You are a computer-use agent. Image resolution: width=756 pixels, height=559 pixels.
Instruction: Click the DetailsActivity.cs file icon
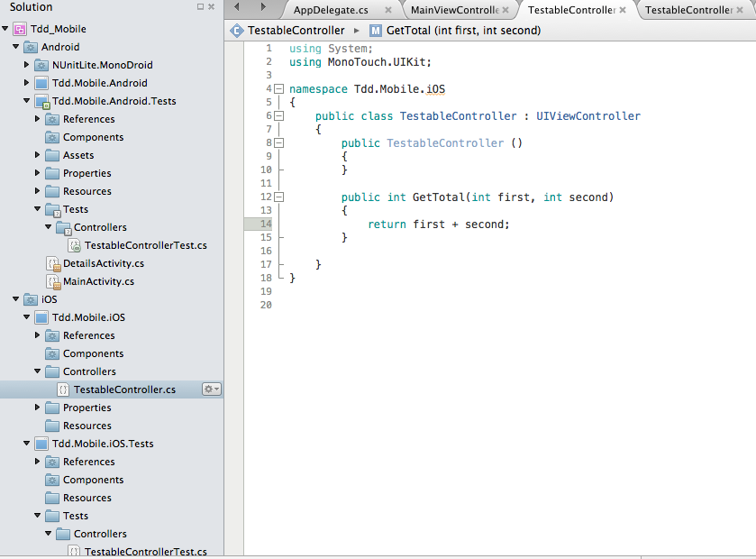pos(53,264)
